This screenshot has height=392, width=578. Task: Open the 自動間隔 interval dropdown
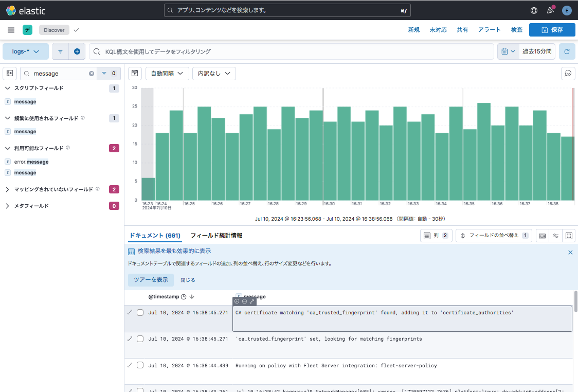click(167, 74)
